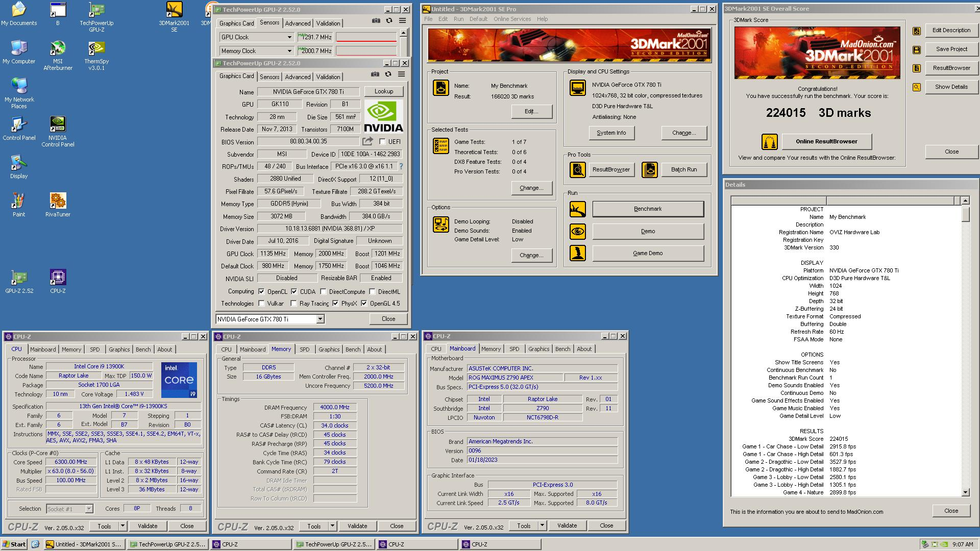
Task: Click the Lookup button in GPU-Z
Action: tap(384, 91)
